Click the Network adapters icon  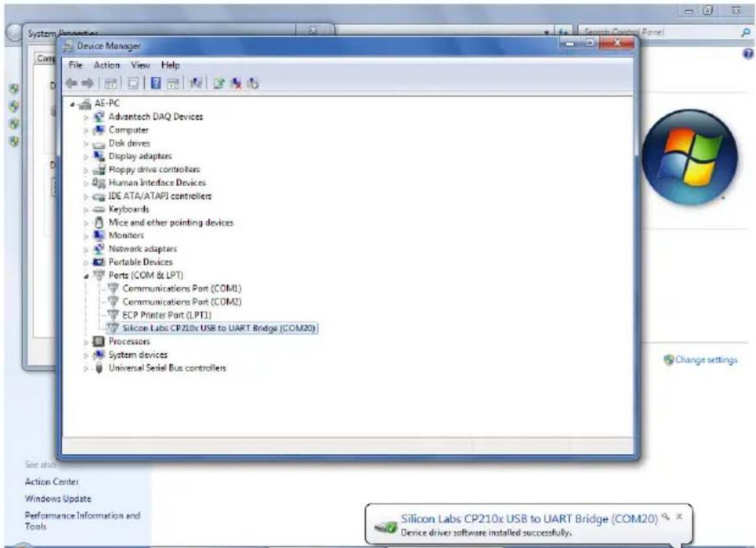99,248
